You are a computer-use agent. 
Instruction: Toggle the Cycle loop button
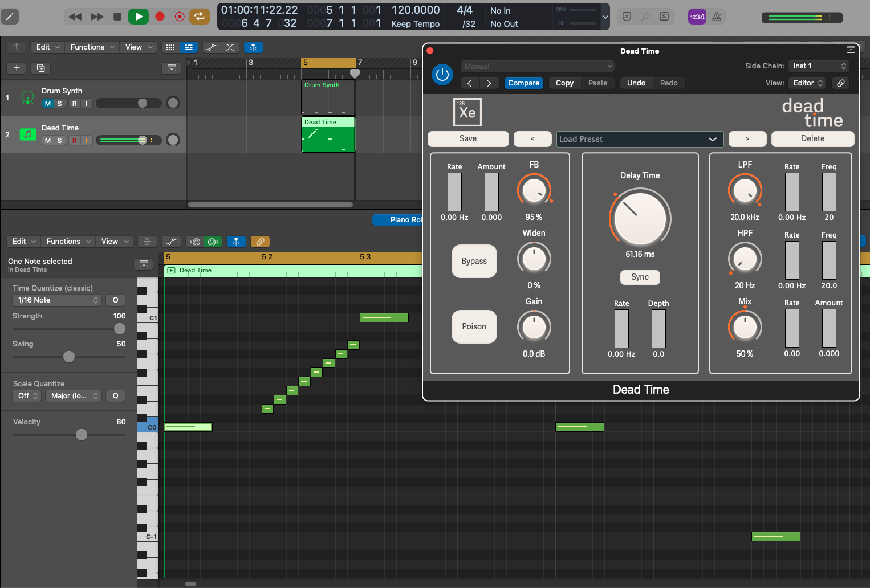[x=200, y=17]
